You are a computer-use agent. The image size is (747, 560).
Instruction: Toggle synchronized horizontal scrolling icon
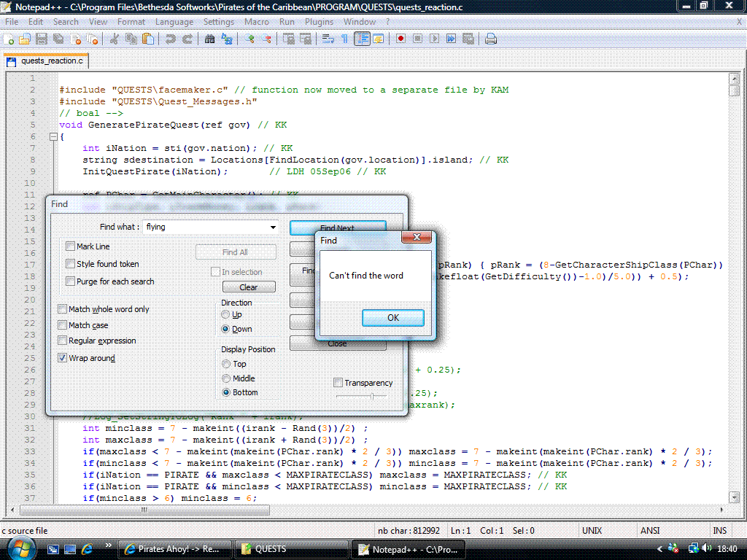coord(306,39)
